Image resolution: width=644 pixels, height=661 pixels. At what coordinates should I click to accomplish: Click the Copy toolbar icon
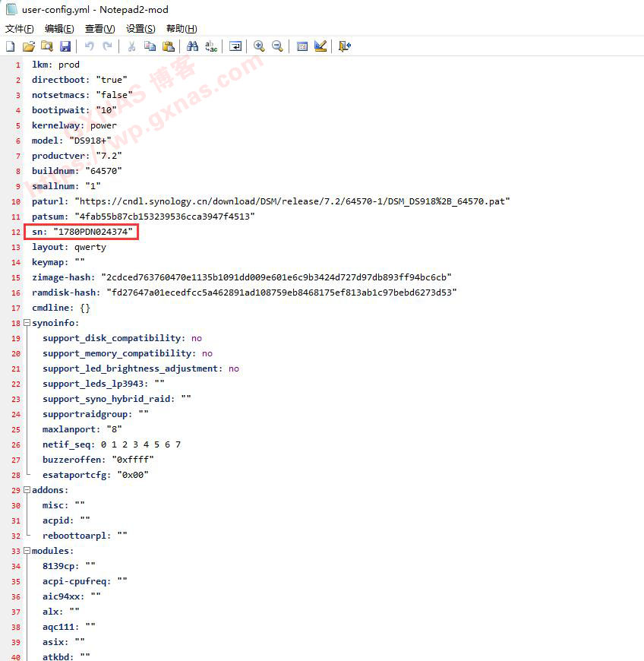click(x=150, y=46)
